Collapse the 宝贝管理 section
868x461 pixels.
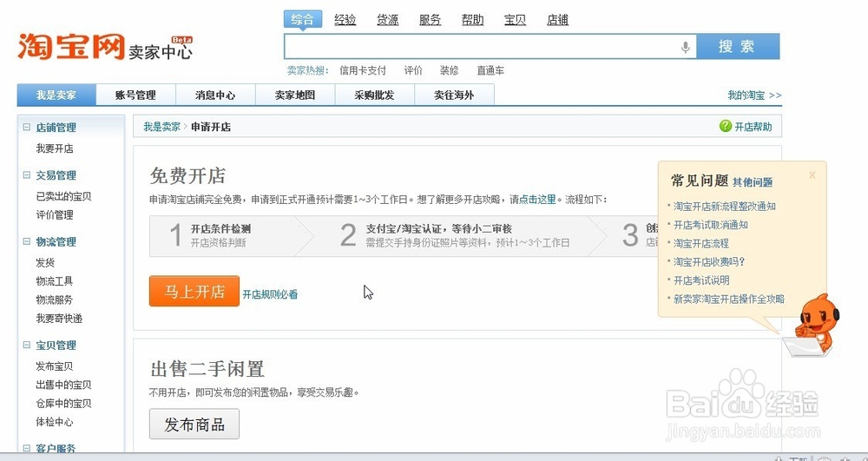click(x=26, y=346)
